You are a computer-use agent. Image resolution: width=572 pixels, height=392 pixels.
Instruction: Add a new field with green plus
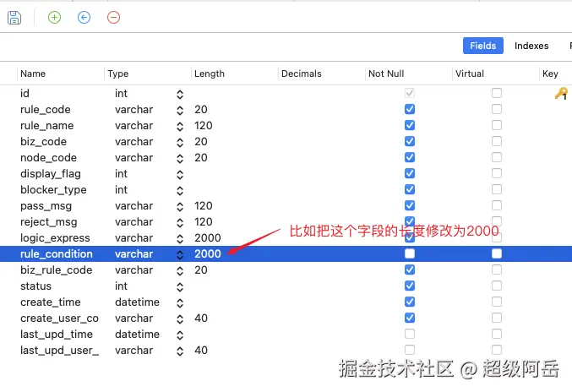[54, 17]
